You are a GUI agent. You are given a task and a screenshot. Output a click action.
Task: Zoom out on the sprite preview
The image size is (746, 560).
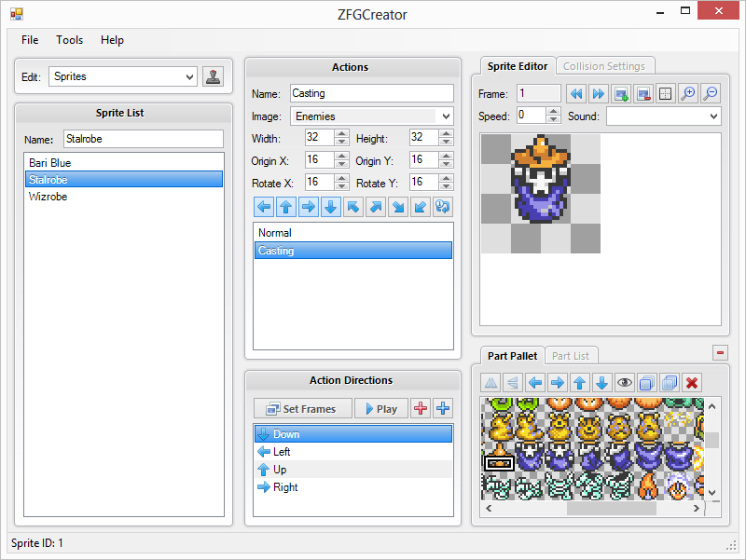pos(711,94)
